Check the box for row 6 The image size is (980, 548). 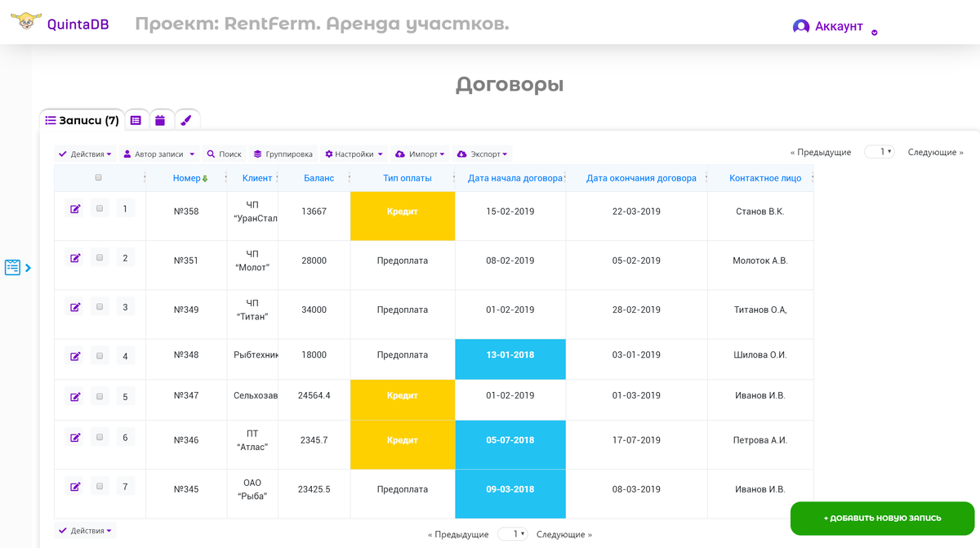100,438
